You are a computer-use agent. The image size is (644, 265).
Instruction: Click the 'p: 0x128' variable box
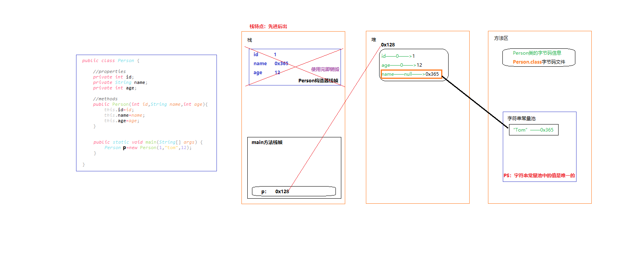point(294,191)
